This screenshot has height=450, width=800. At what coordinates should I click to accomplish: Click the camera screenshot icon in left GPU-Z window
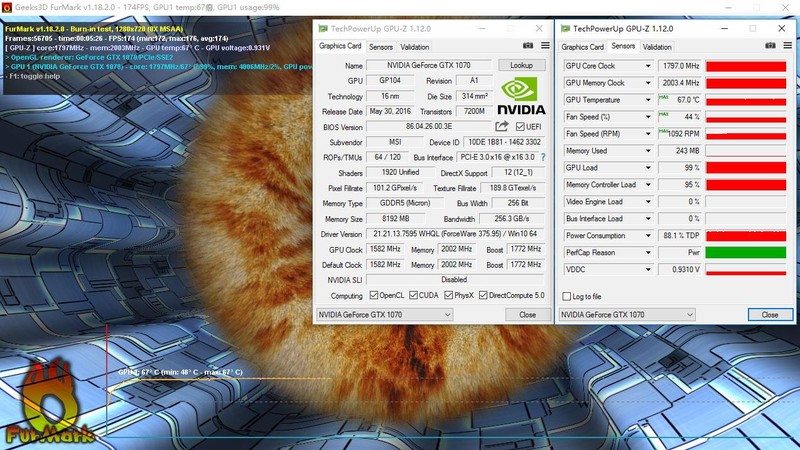(x=528, y=45)
